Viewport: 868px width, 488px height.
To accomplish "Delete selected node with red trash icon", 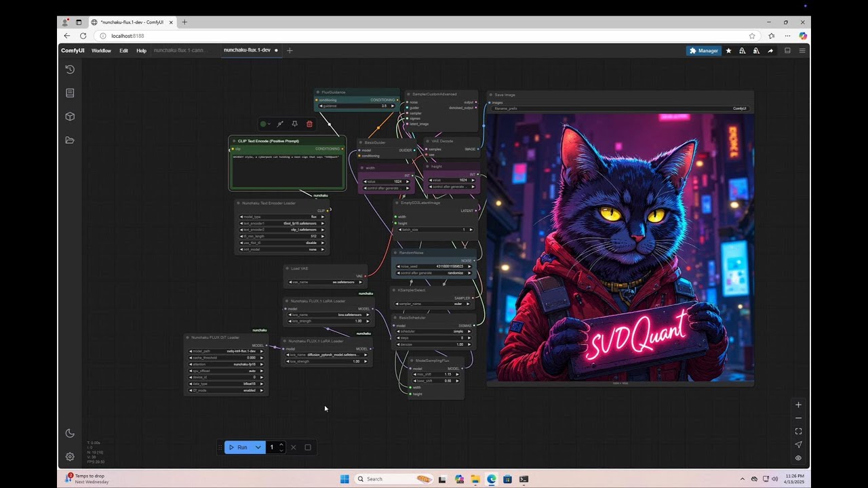I will click(309, 124).
